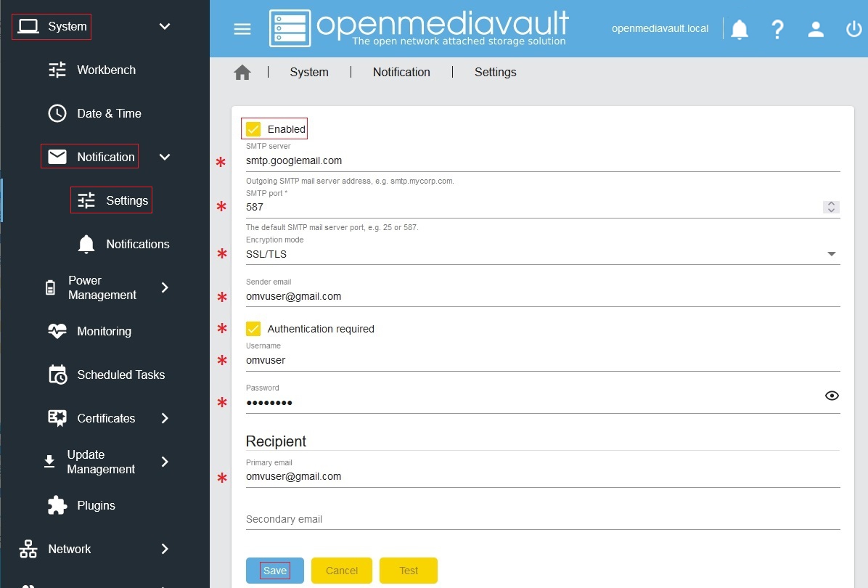Open Scheduled Tasks in the sidebar

tap(120, 375)
